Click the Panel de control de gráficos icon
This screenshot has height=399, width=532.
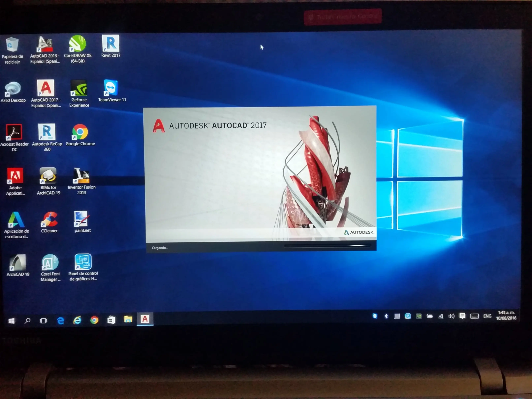83,267
